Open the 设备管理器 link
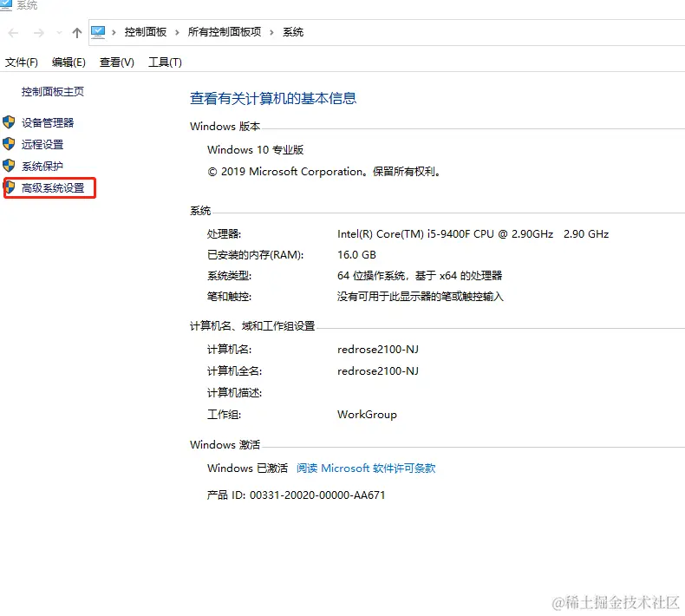The width and height of the screenshot is (685, 616). (x=48, y=123)
